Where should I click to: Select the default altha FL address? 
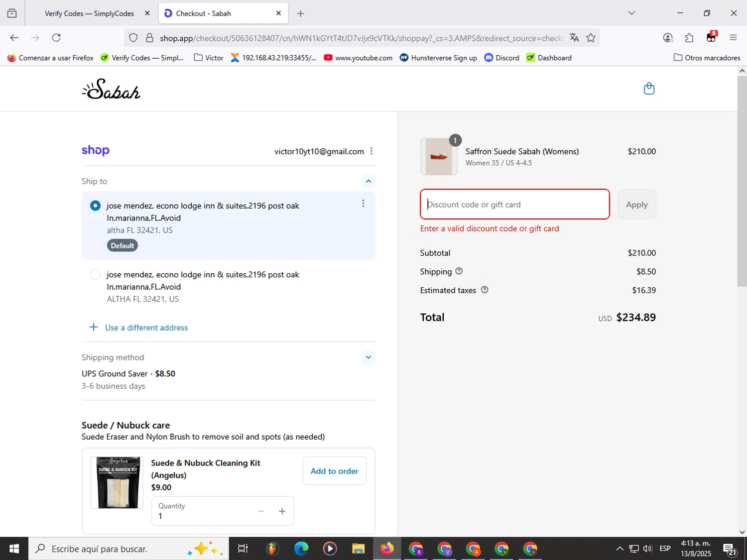click(x=95, y=206)
